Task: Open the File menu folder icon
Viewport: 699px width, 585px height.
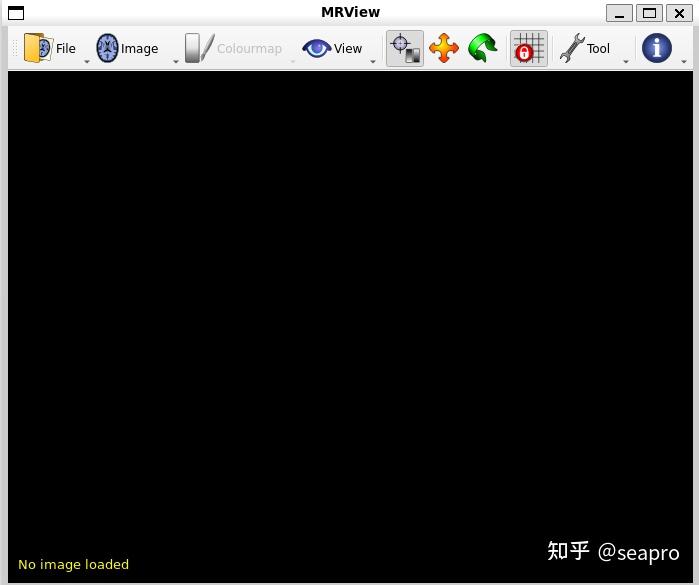Action: tap(38, 48)
